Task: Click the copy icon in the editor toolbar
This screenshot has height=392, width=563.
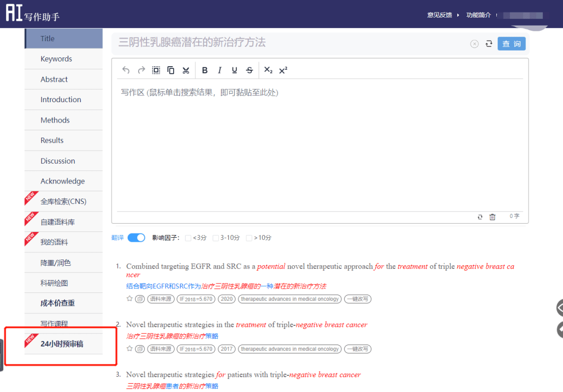Action: point(171,70)
